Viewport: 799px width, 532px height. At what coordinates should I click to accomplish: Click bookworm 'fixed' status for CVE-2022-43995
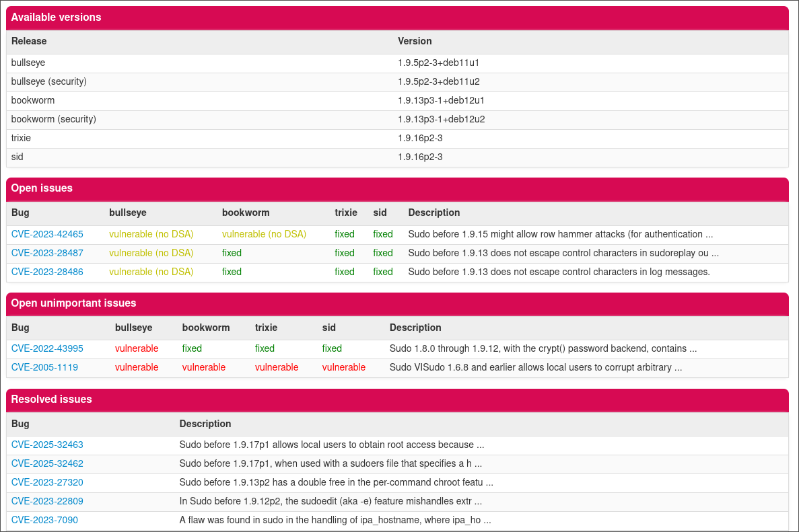192,349
